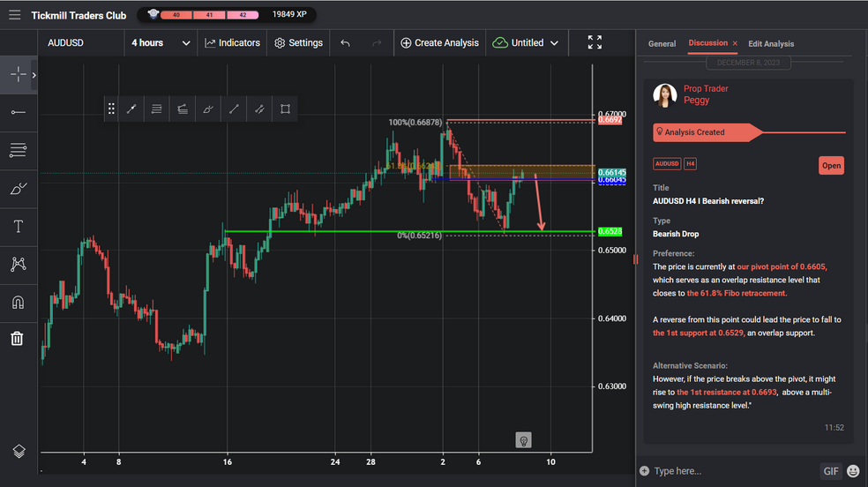Click the AUDUSD symbol selector
The image size is (868, 487).
point(66,42)
